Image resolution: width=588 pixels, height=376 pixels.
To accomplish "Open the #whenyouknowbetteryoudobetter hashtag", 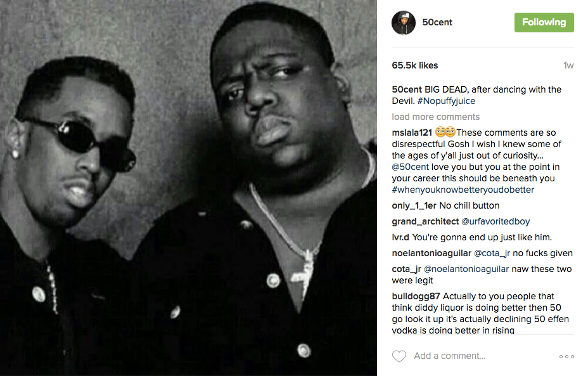I will tap(463, 190).
